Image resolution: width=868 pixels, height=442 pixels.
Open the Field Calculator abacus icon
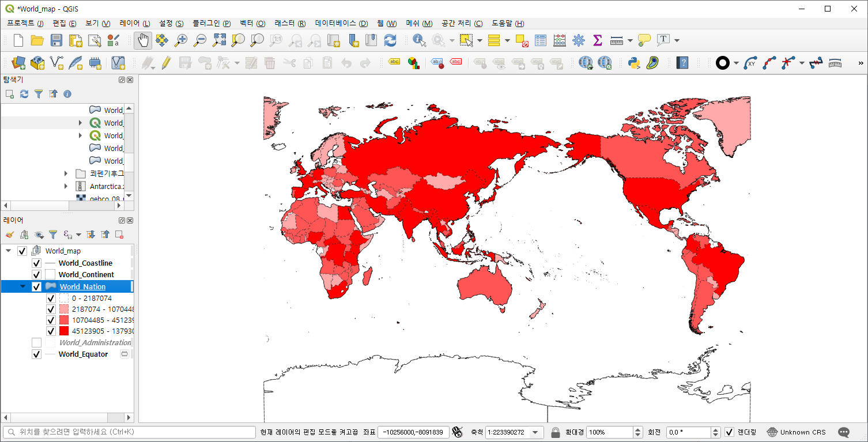(x=560, y=40)
